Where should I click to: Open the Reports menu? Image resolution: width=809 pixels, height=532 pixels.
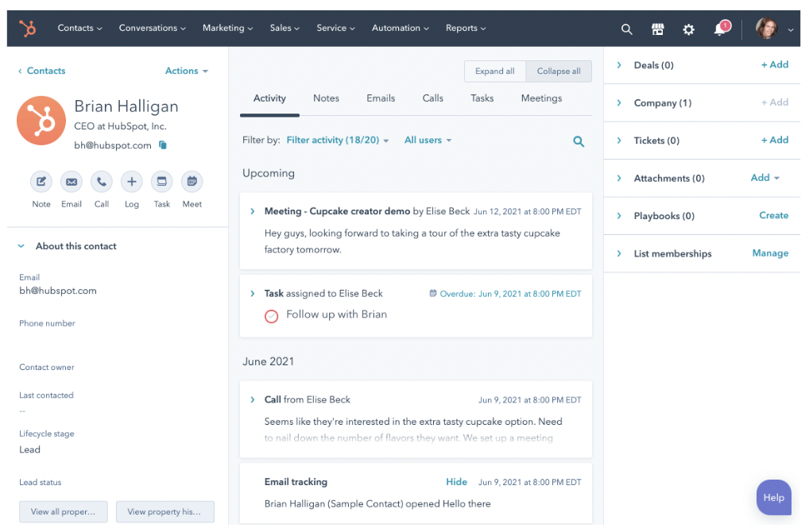(465, 28)
